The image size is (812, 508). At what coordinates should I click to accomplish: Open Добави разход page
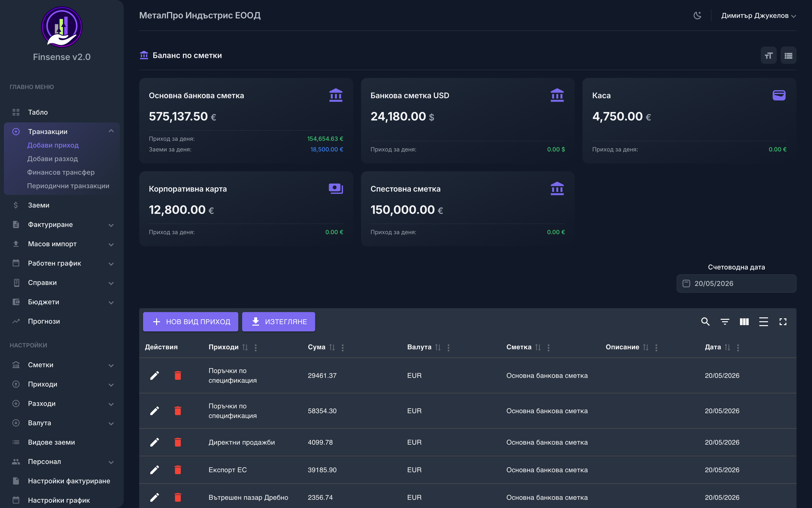click(52, 159)
